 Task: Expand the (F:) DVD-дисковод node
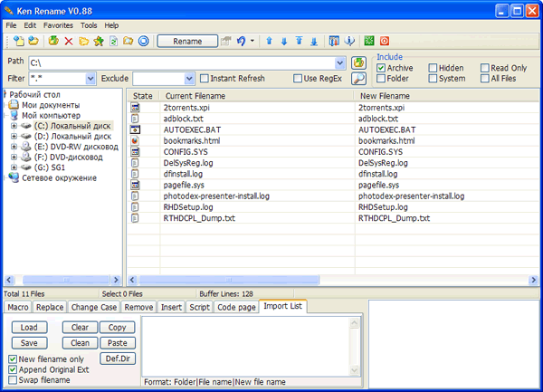click(x=14, y=157)
